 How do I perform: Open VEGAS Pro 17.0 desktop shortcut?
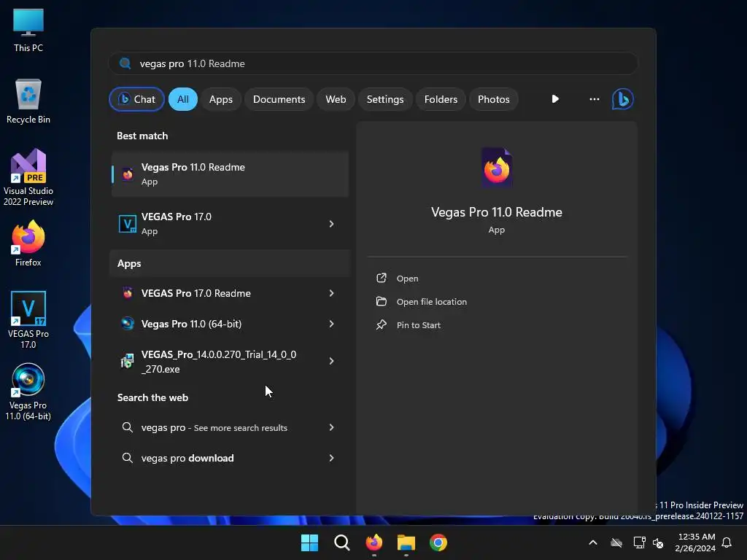tap(28, 320)
